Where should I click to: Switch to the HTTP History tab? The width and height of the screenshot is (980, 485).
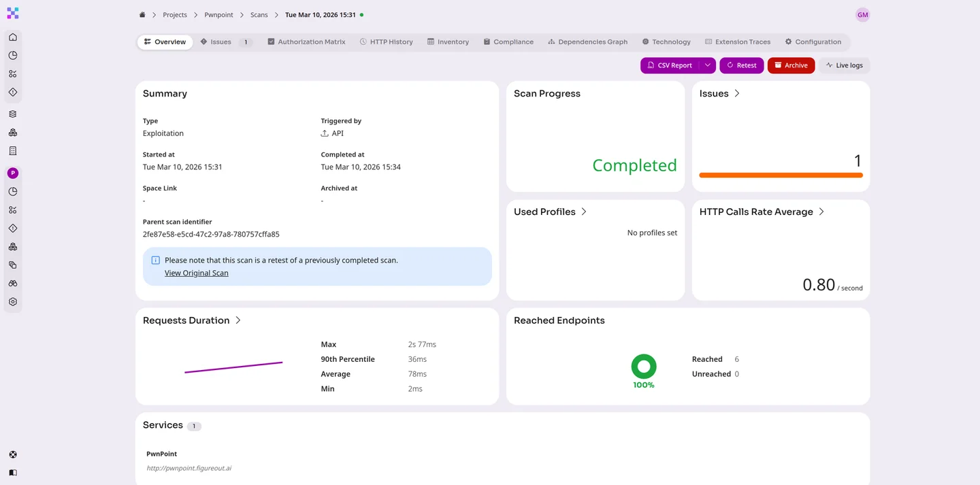tap(386, 42)
